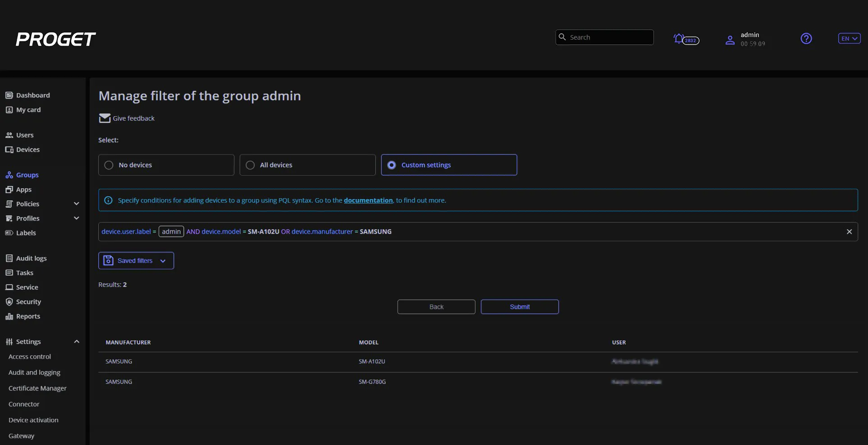Screen dimensions: 868x445
Task: Click the Give feedback link text
Action: 133,118
